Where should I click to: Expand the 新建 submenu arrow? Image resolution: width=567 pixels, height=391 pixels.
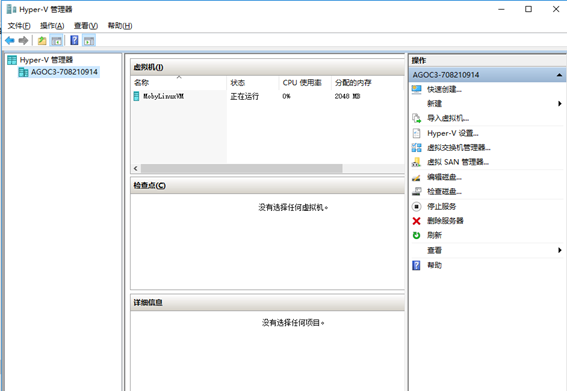[x=560, y=103]
